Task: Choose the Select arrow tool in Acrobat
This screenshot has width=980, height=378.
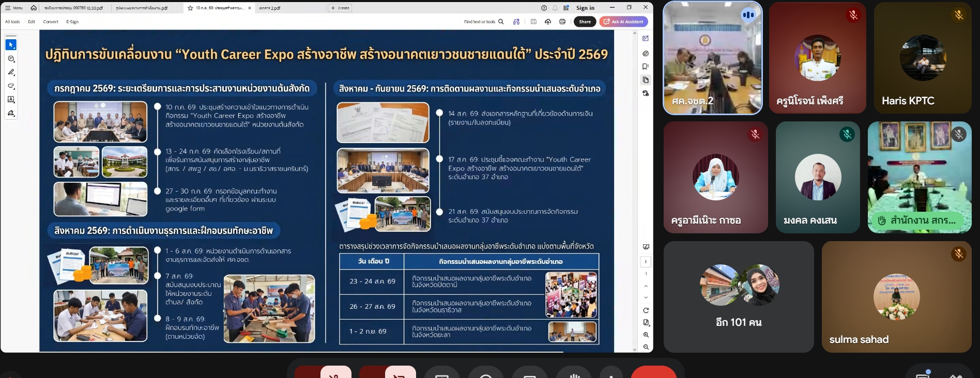Action: pyautogui.click(x=11, y=45)
